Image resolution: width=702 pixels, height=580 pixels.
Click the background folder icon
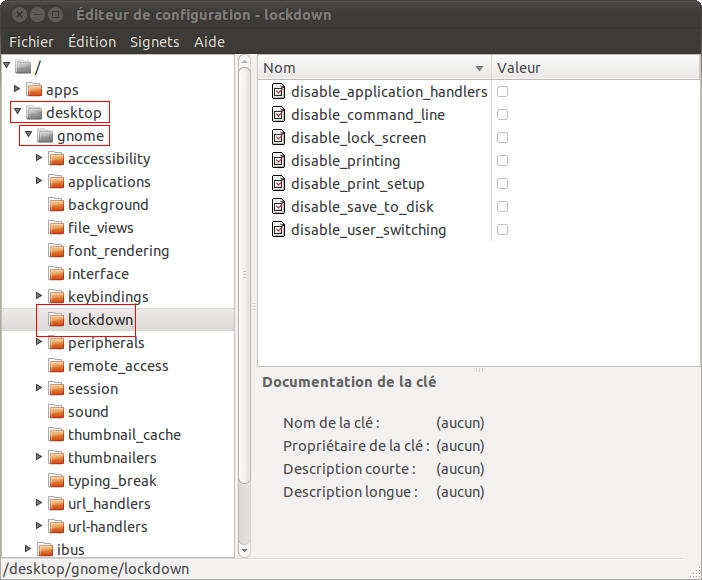[x=56, y=205]
